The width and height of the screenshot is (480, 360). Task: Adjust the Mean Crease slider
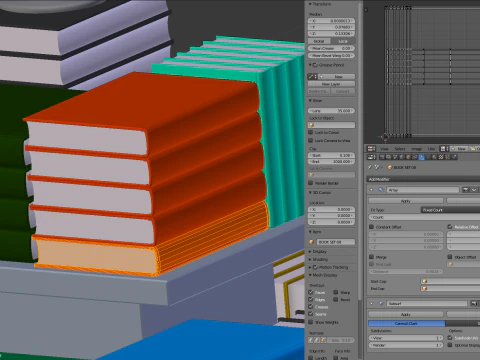click(331, 48)
